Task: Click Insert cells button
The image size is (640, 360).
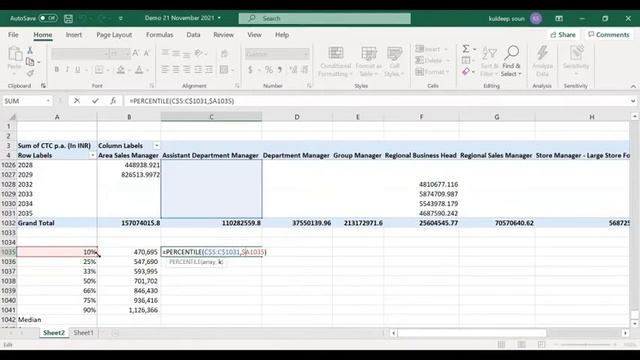Action: [432, 49]
